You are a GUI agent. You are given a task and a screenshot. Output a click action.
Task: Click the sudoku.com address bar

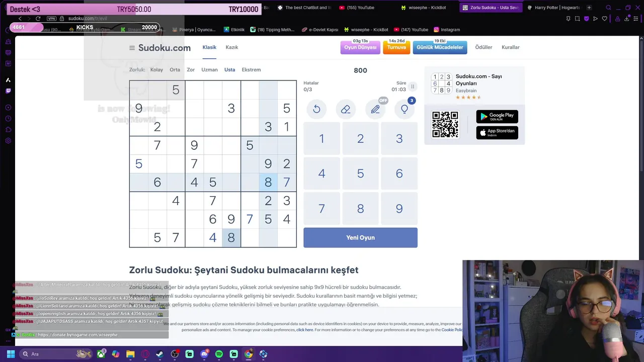(x=88, y=19)
